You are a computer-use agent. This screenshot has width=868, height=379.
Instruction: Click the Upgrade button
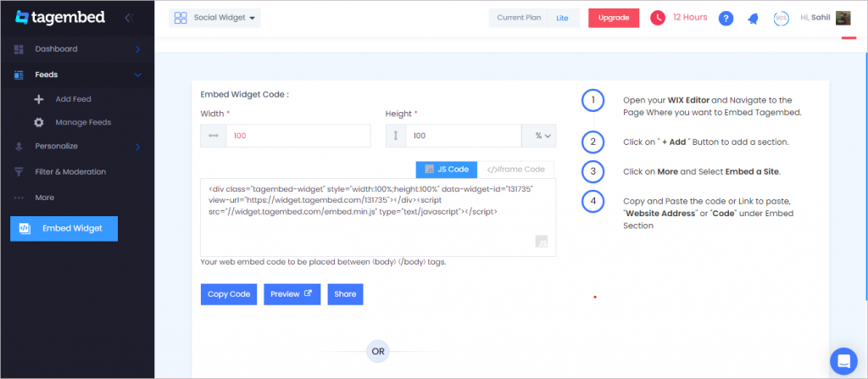tap(614, 18)
